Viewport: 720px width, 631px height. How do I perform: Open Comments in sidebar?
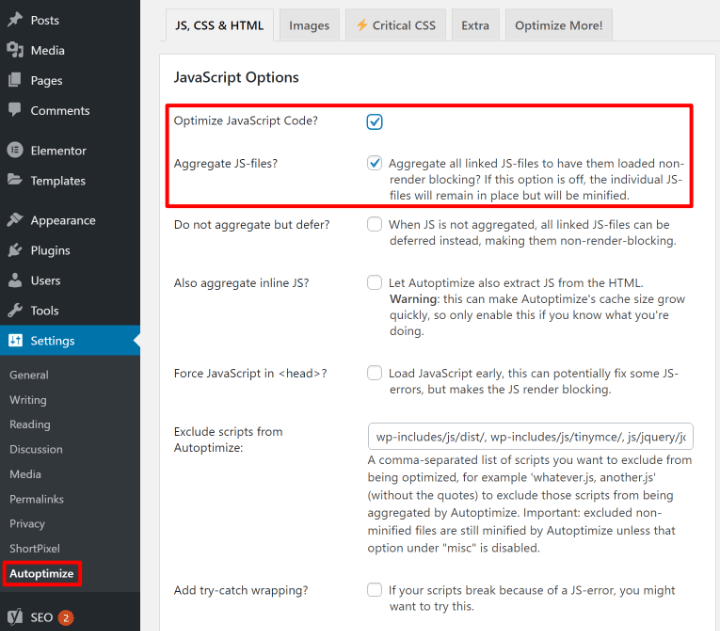point(70,110)
